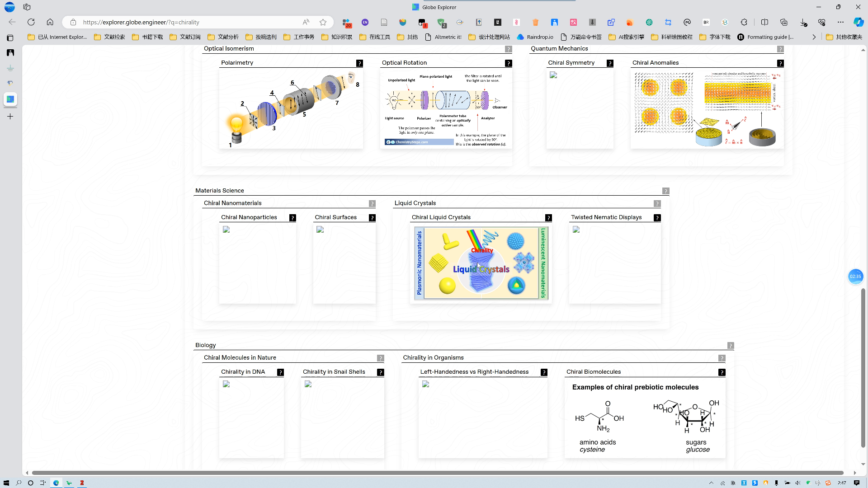
Task: Open browser extensions puzzle icon
Action: 744,22
